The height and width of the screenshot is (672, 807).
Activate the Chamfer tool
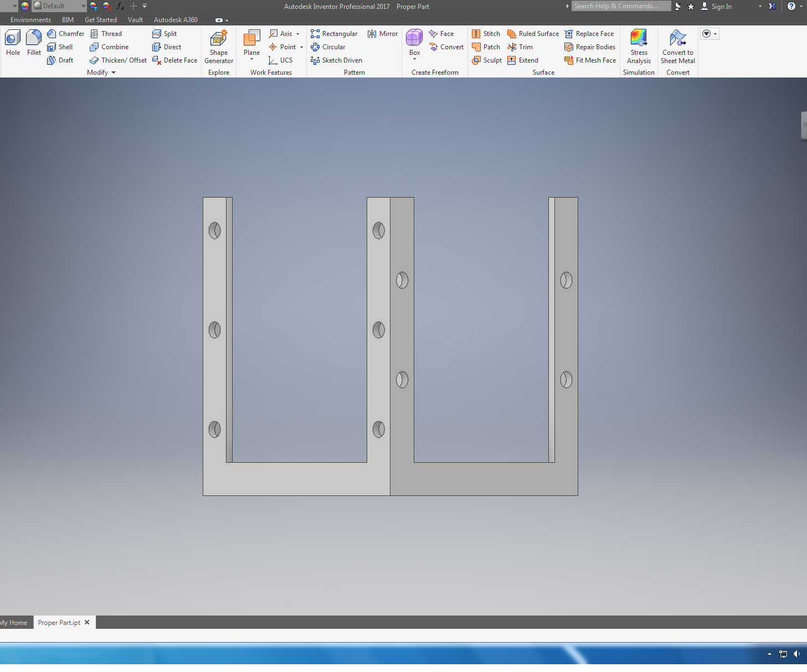(x=66, y=34)
